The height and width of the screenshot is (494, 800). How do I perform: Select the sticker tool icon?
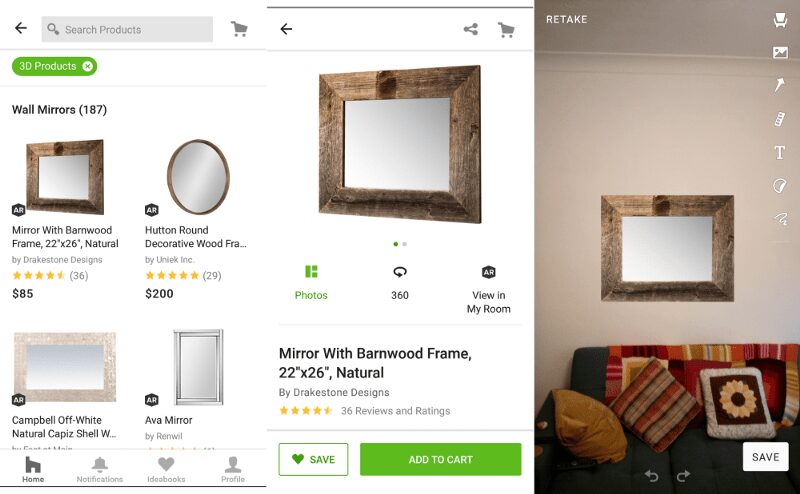780,186
